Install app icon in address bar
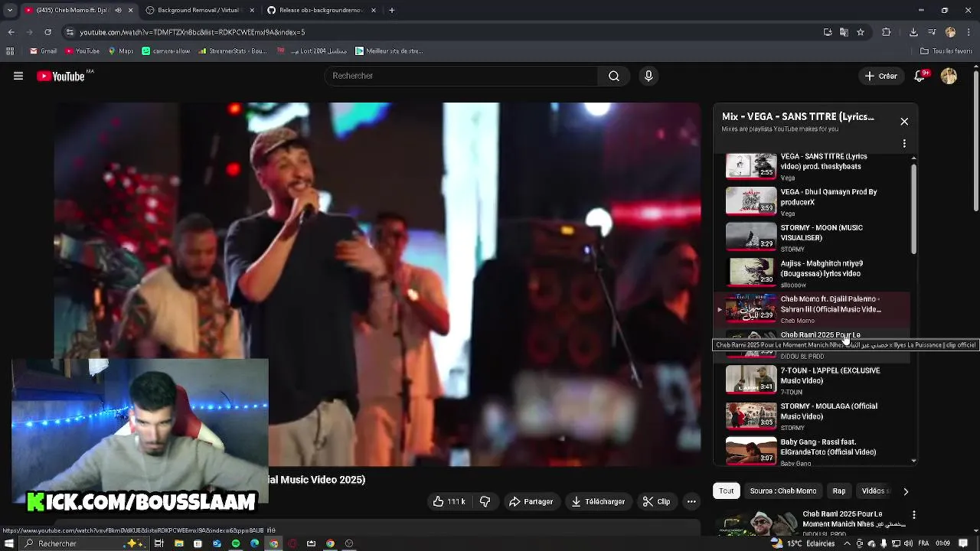Screen dimensions: 980x551 click(828, 32)
